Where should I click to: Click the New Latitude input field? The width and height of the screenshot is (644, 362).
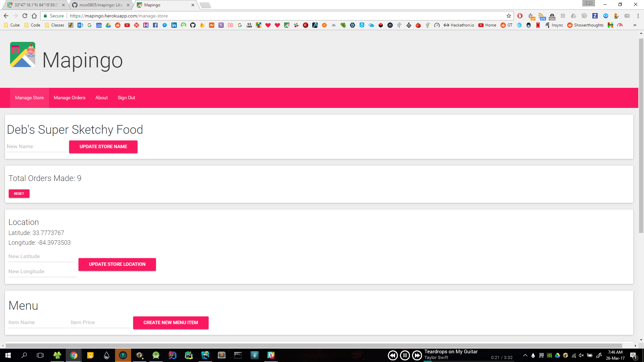click(x=41, y=256)
